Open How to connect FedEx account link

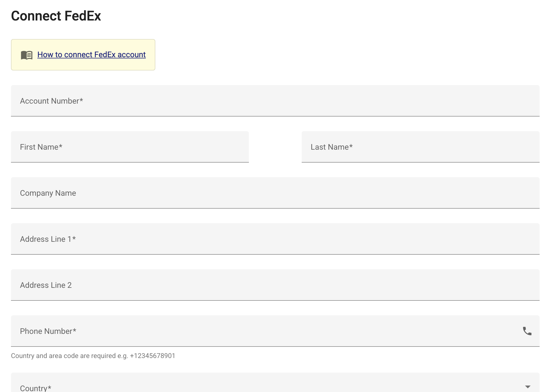click(92, 54)
